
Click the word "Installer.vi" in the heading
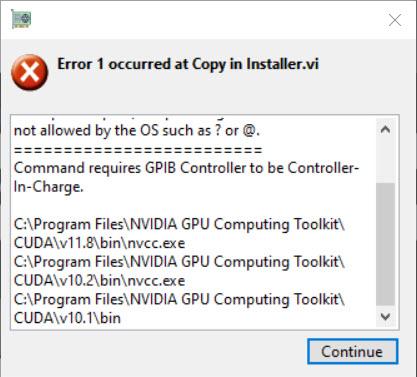point(282,64)
